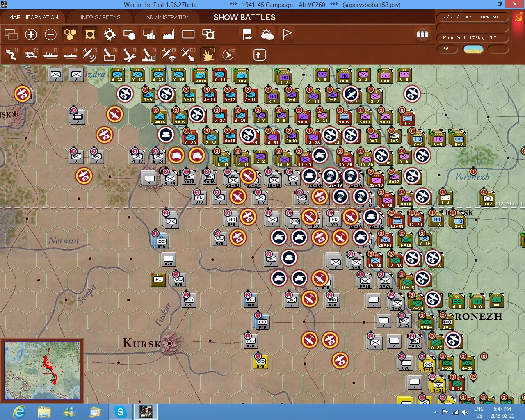Viewport: 525px width, 420px height.
Task: Toggle the hex grid display
Action: coord(70,34)
